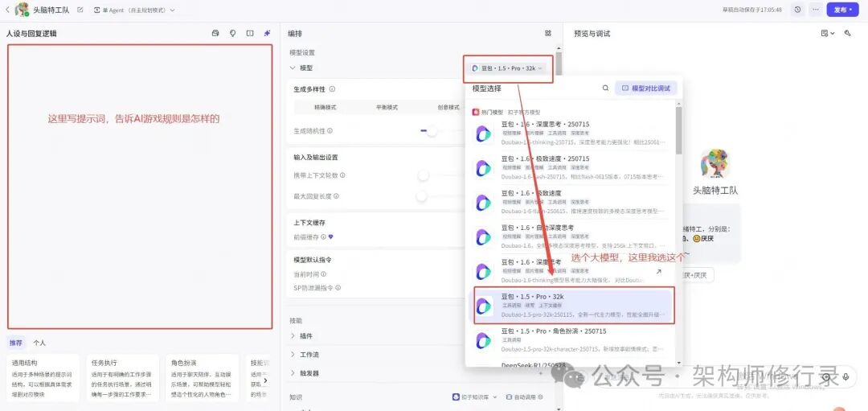This screenshot has width=868, height=411.
Task: Click info icon beside 当前时间
Action: [323, 274]
